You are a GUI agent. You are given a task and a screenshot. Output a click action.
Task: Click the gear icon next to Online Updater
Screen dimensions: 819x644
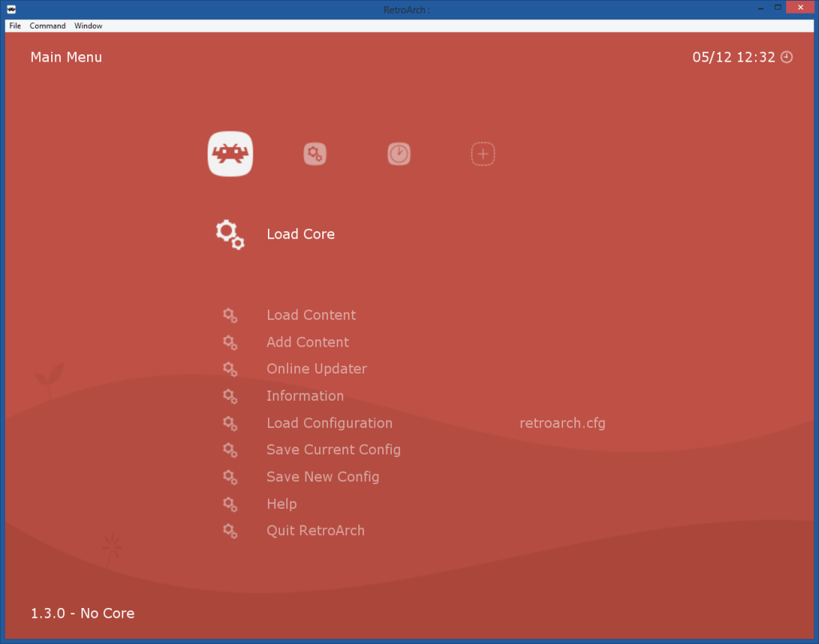(230, 369)
